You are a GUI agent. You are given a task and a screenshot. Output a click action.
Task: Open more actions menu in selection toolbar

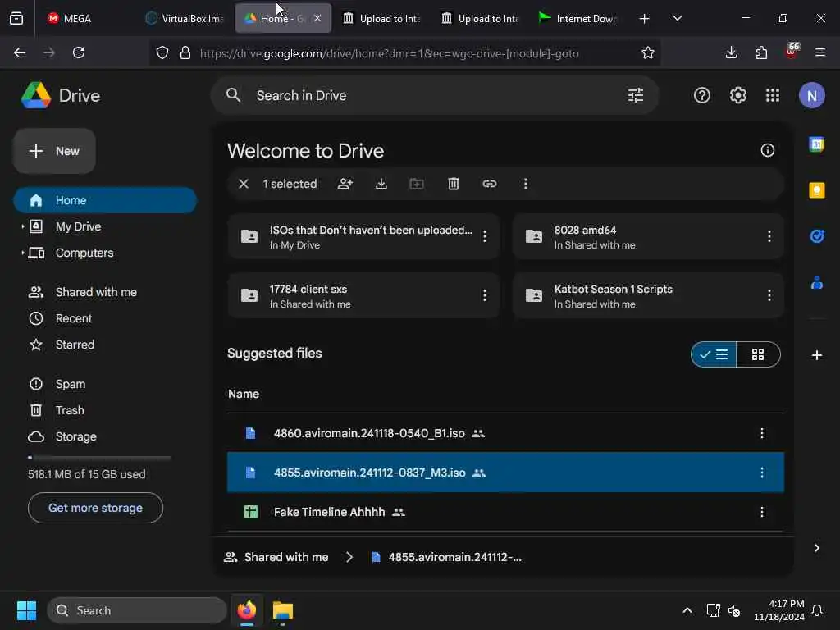coord(526,184)
